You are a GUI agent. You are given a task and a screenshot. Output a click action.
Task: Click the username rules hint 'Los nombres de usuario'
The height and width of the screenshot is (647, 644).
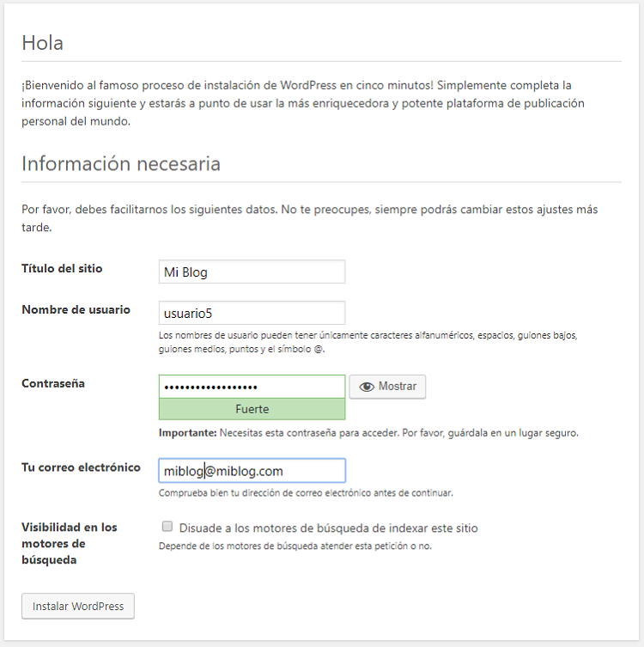pos(368,342)
